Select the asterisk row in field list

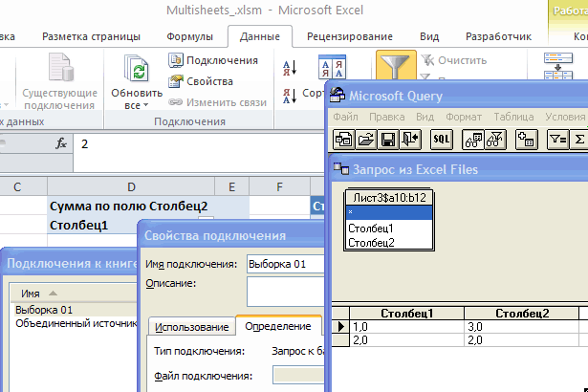pyautogui.click(x=389, y=212)
